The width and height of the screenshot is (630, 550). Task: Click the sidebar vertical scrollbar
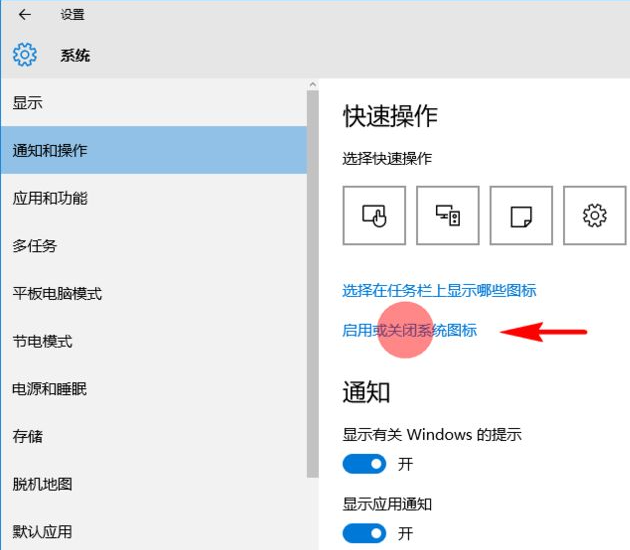point(312,300)
